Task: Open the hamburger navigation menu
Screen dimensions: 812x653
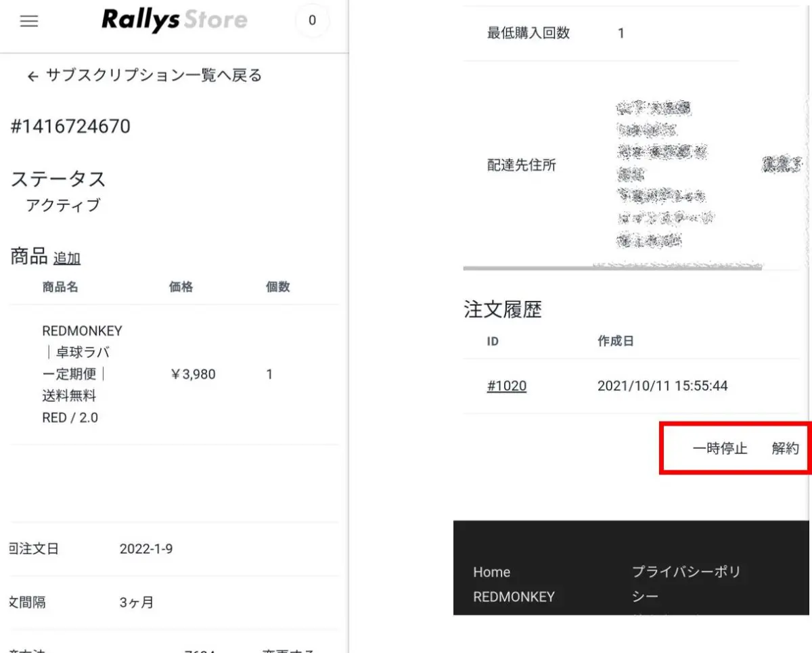Action: pos(28,21)
